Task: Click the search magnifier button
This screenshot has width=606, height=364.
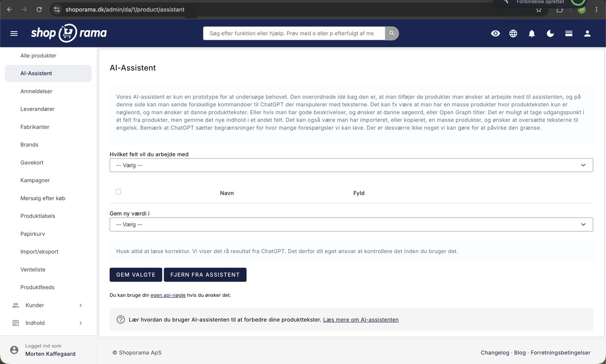Action: pyautogui.click(x=392, y=33)
